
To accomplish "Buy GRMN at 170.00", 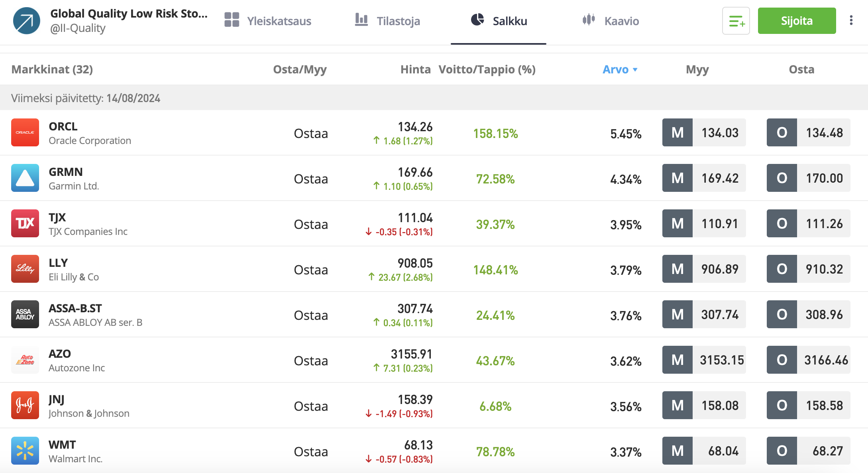I will (x=808, y=178).
